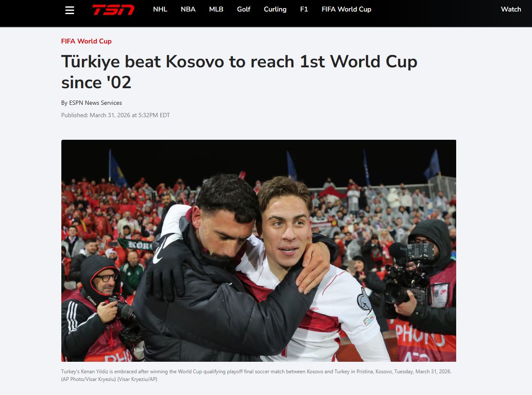Open the hamburger navigation menu
This screenshot has height=395, width=532.
pos(70,10)
